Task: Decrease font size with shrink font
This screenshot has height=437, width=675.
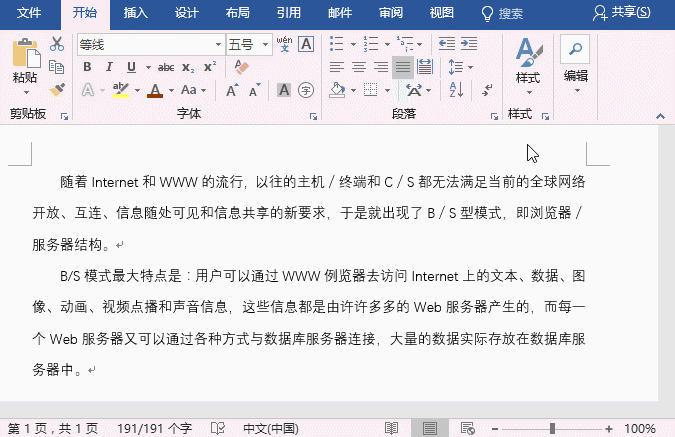Action: pos(254,90)
